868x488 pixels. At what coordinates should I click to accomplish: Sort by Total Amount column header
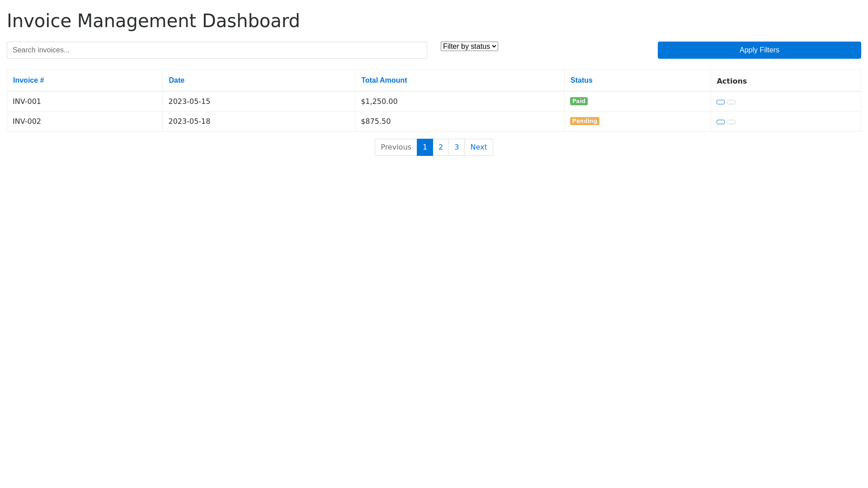384,80
